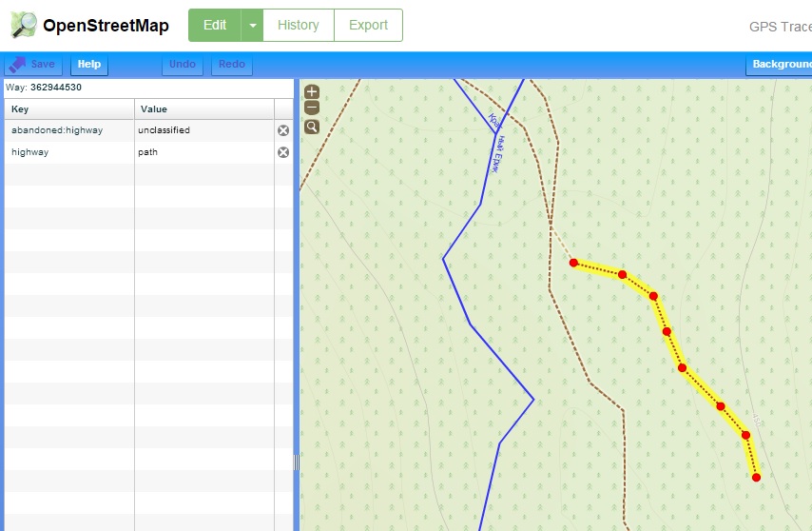Click the green Edit button
Screen dimensions: 812x531
(x=215, y=26)
